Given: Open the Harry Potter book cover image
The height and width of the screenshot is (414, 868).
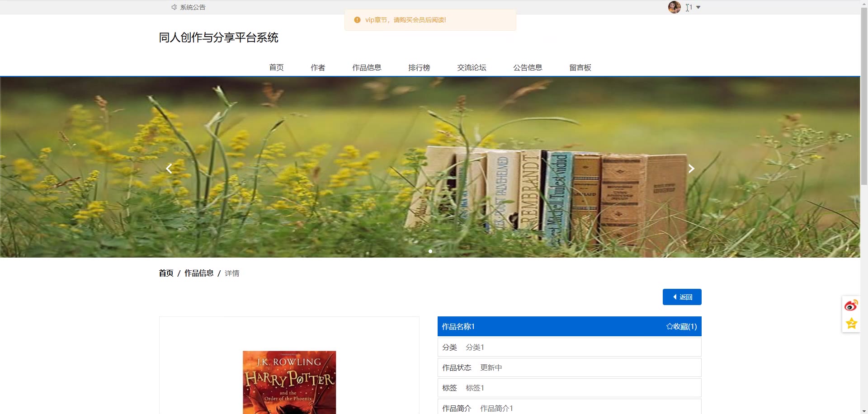Looking at the screenshot, I should (289, 382).
